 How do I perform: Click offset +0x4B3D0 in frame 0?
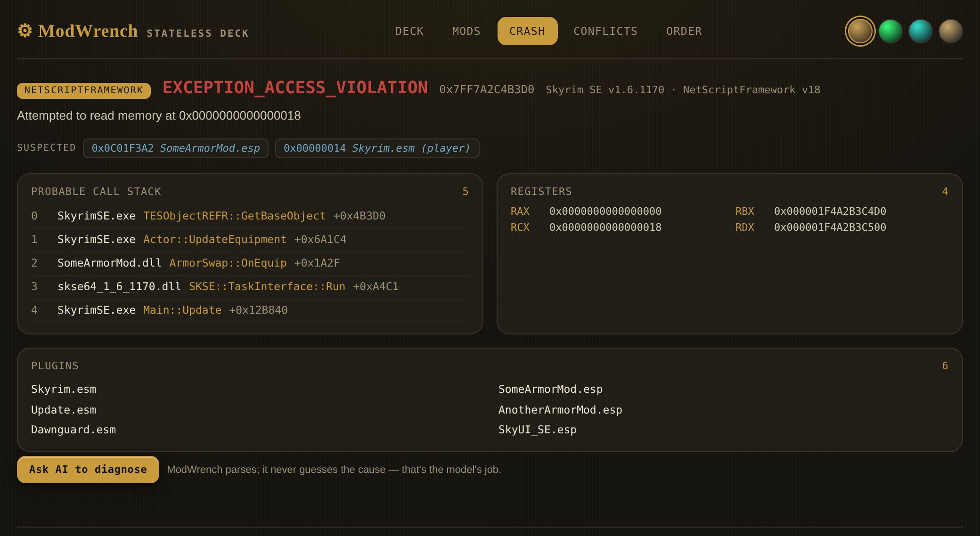click(x=359, y=216)
